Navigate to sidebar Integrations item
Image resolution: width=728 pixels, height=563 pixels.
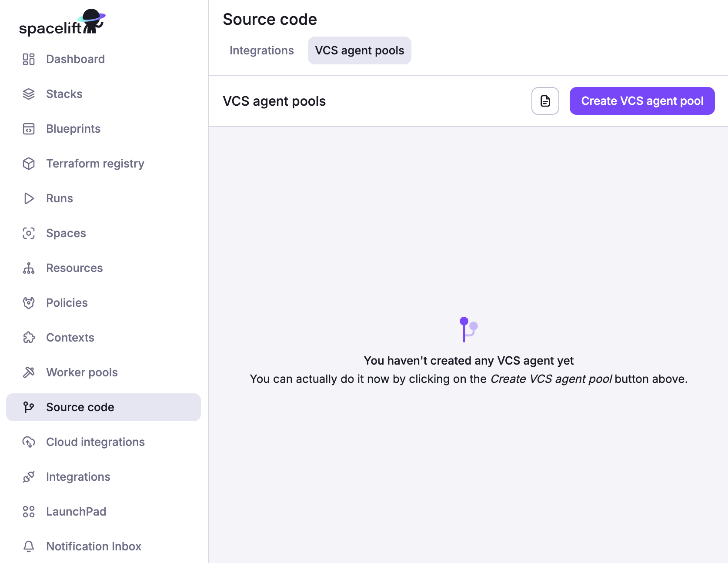click(x=78, y=477)
